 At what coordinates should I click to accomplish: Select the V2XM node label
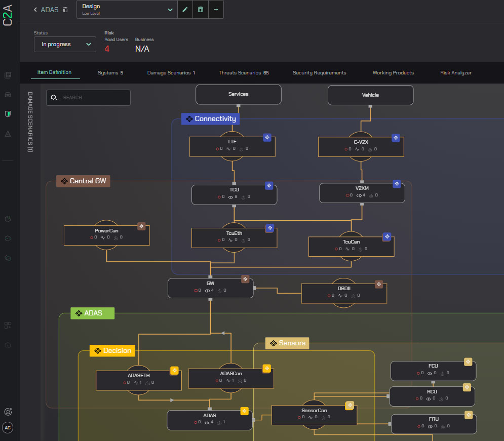362,188
